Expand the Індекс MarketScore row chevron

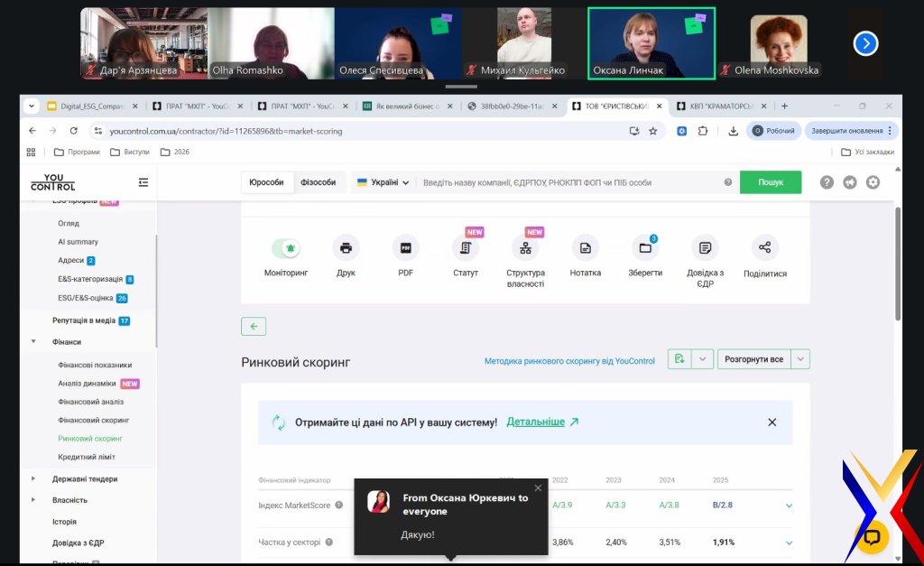[x=789, y=506]
